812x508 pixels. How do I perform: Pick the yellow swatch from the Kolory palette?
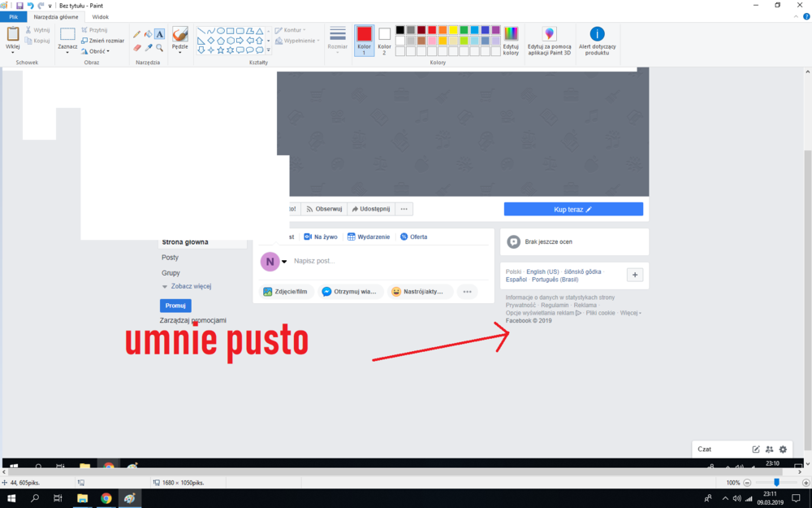[452, 29]
